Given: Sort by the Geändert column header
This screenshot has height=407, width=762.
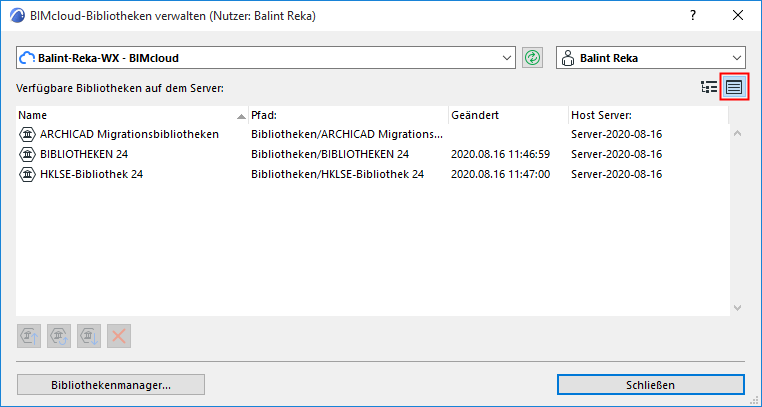Looking at the screenshot, I should tap(506, 115).
